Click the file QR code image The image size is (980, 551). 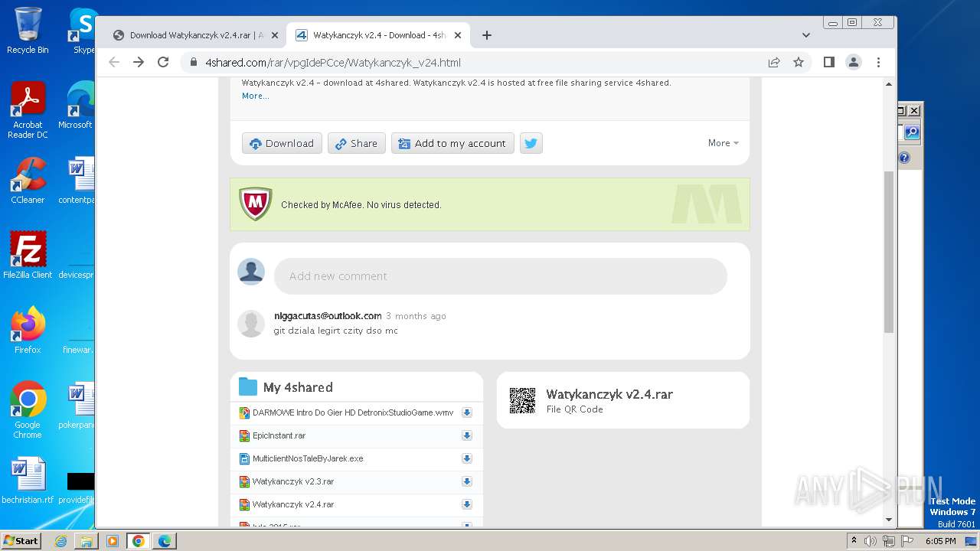pos(522,400)
